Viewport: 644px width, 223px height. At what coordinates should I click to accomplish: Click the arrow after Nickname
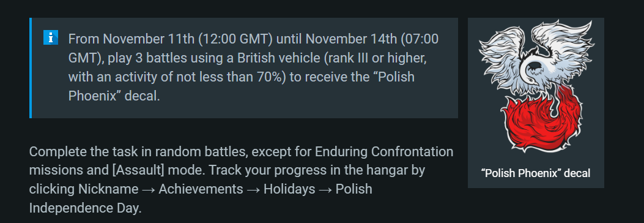149,190
